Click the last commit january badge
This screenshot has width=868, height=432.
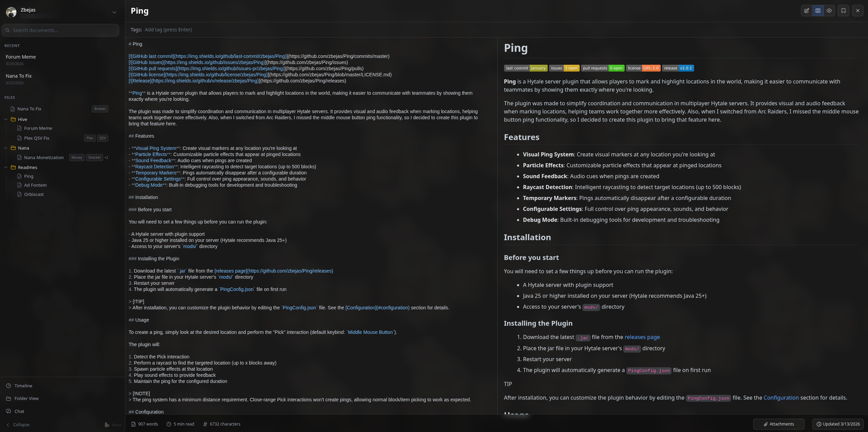pyautogui.click(x=526, y=68)
